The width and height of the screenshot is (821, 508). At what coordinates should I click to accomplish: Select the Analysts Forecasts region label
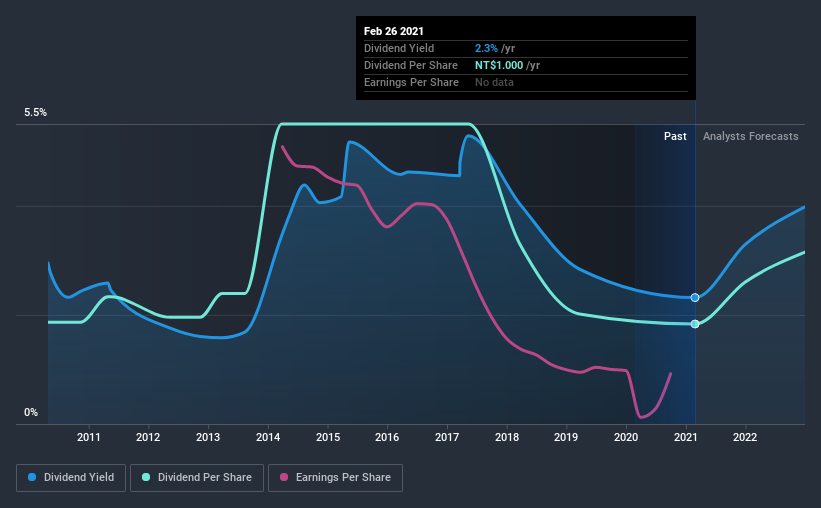(x=750, y=136)
